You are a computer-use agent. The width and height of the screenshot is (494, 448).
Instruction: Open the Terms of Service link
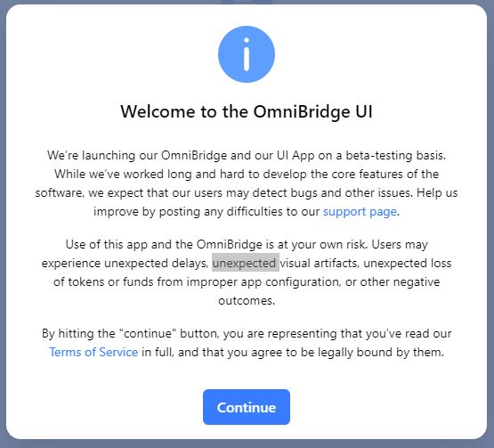click(x=93, y=352)
